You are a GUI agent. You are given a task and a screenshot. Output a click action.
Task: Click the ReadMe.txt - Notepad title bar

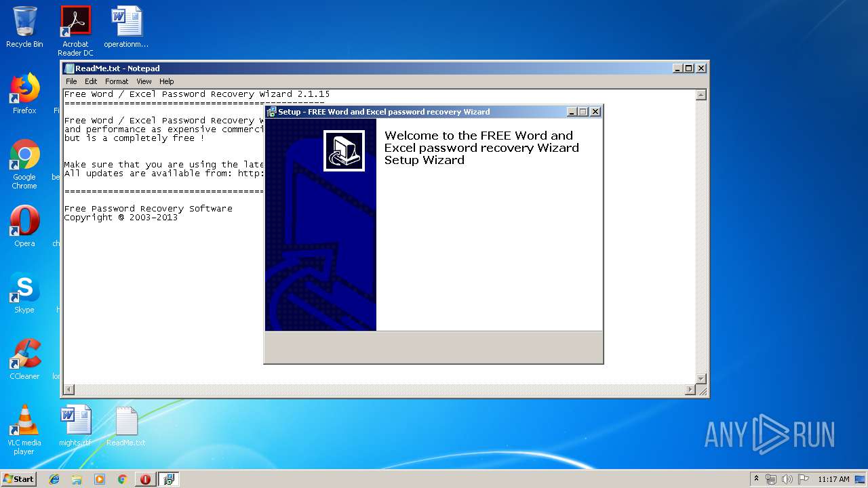click(x=385, y=68)
